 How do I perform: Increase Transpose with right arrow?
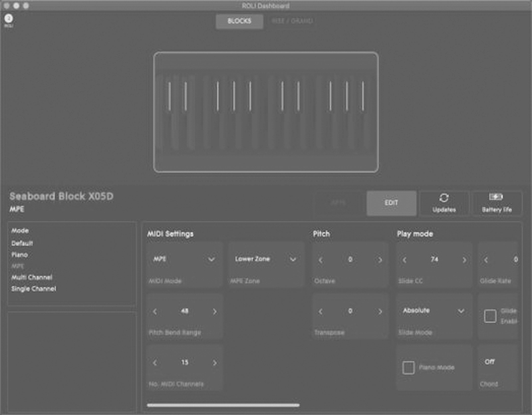point(380,311)
